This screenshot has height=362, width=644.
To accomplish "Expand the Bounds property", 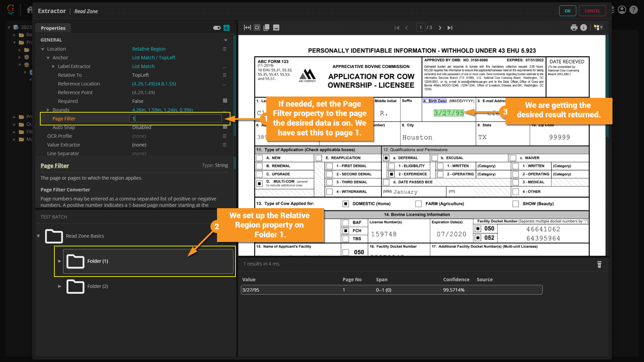I will [x=48, y=110].
